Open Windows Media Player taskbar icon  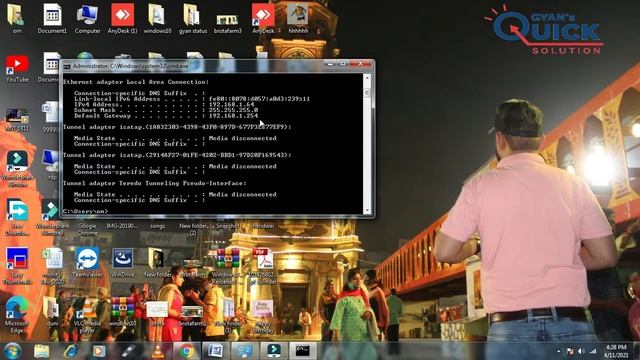coord(99,351)
